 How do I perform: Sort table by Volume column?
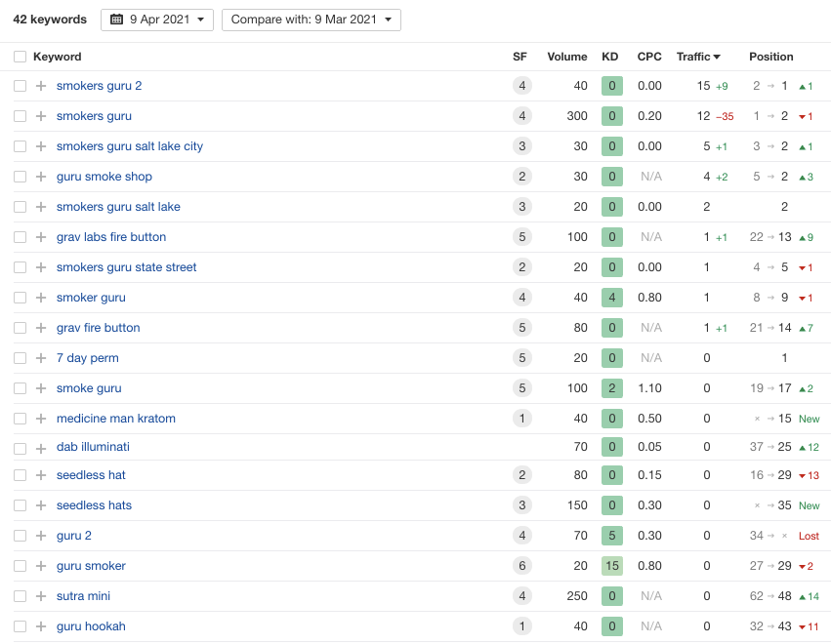click(567, 57)
